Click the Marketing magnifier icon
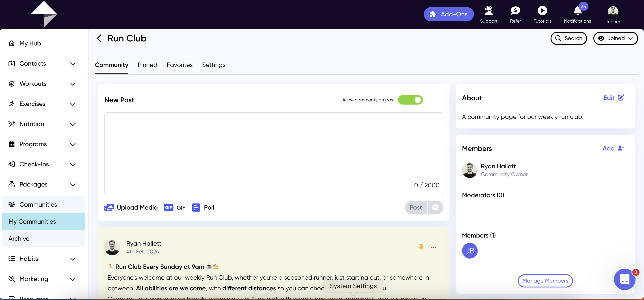Viewport: 644px width, 300px height. 11,279
